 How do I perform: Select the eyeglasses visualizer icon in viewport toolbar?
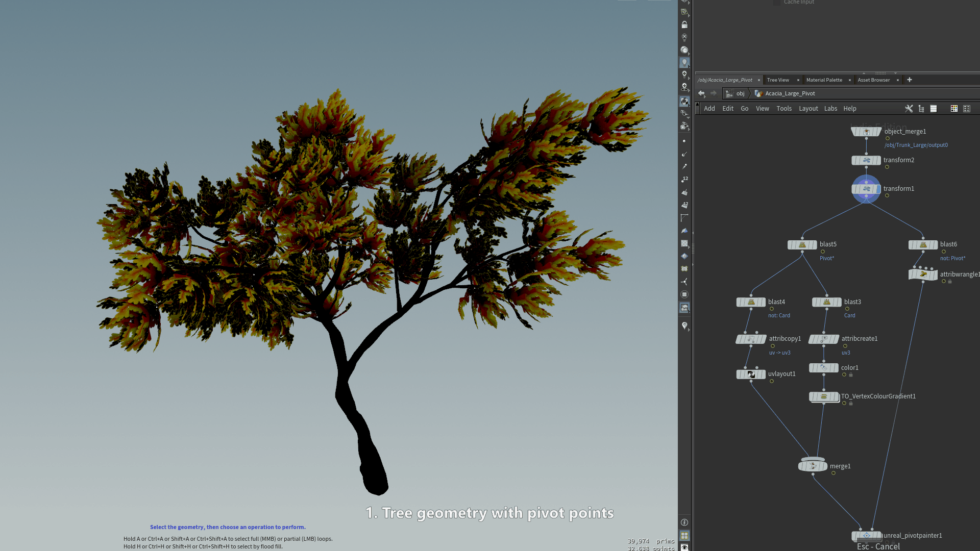(x=684, y=114)
